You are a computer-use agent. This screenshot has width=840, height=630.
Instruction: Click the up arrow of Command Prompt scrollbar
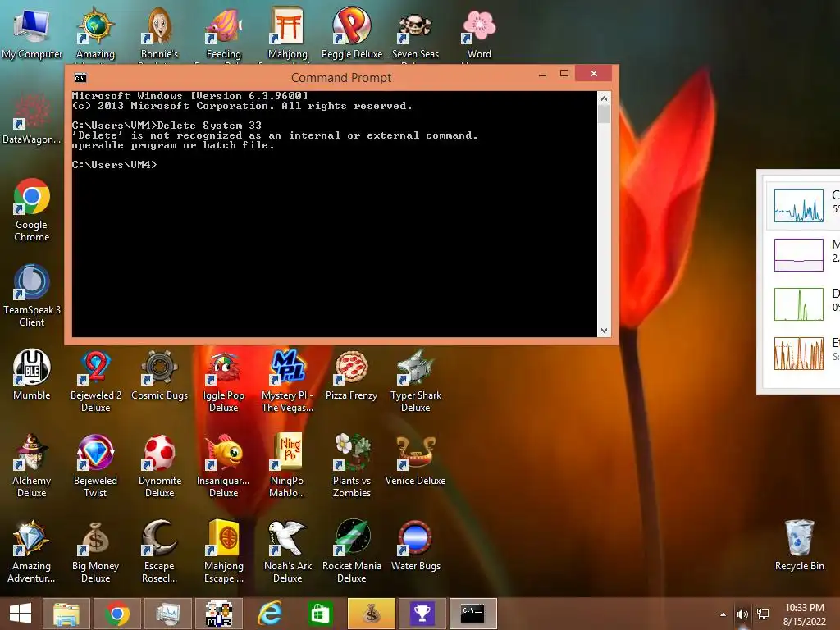pyautogui.click(x=604, y=98)
